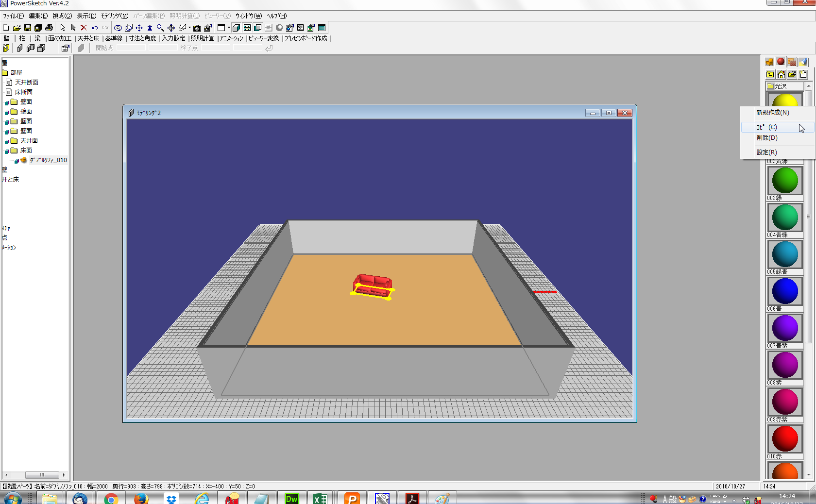Open the dropdown arrow beside window layout icon

click(x=229, y=28)
